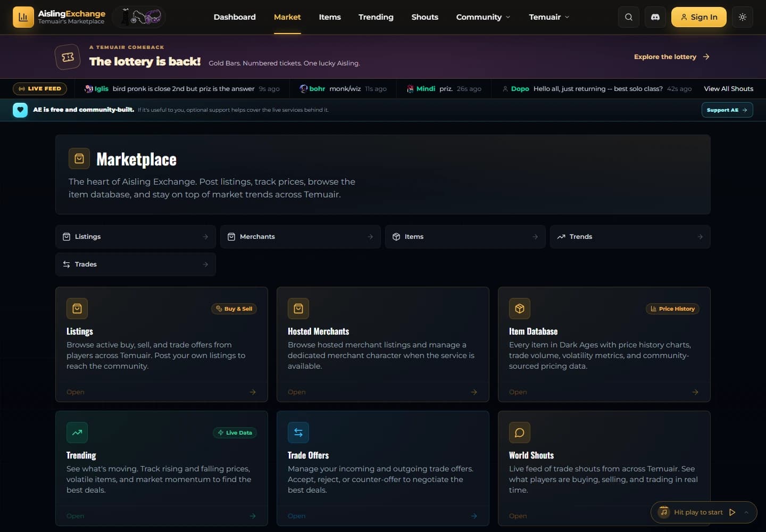The image size is (766, 532).
Task: Click the Trending card chart icon
Action: click(x=77, y=433)
